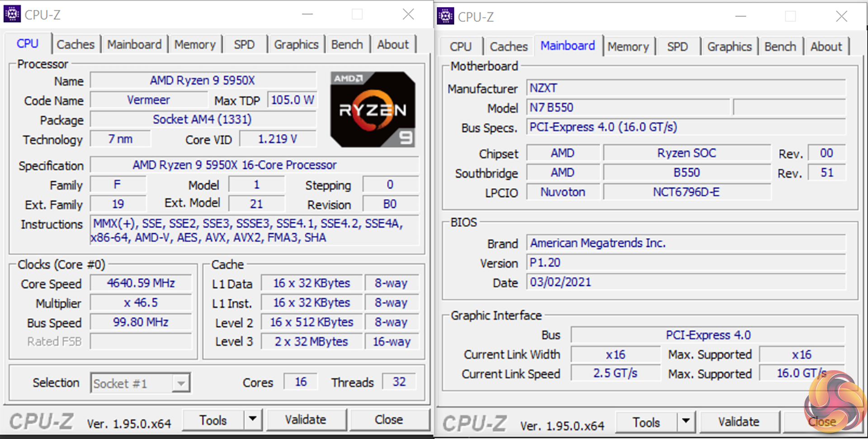
Task: Click the Level 2 cache value 16 x 512 KBytes
Action: coord(312,322)
